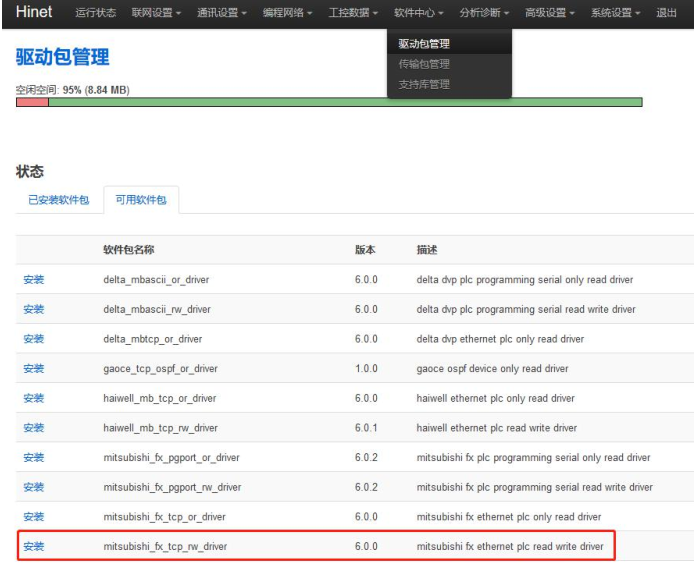This screenshot has width=696, height=566.
Task: Expand the 联网设置 dropdown menu
Action: [156, 13]
